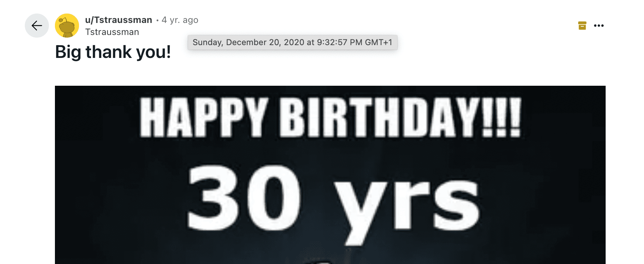Click the word 'HAPPY' in the image

point(204,117)
